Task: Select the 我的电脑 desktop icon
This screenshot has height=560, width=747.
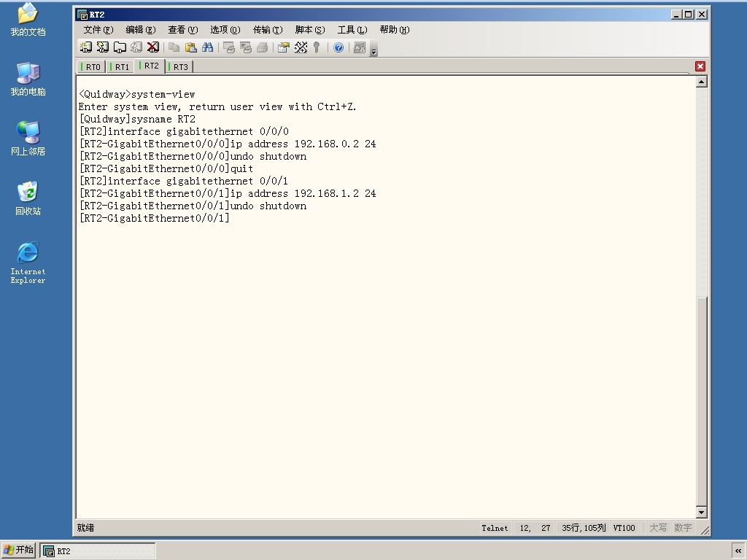Action: tap(28, 79)
